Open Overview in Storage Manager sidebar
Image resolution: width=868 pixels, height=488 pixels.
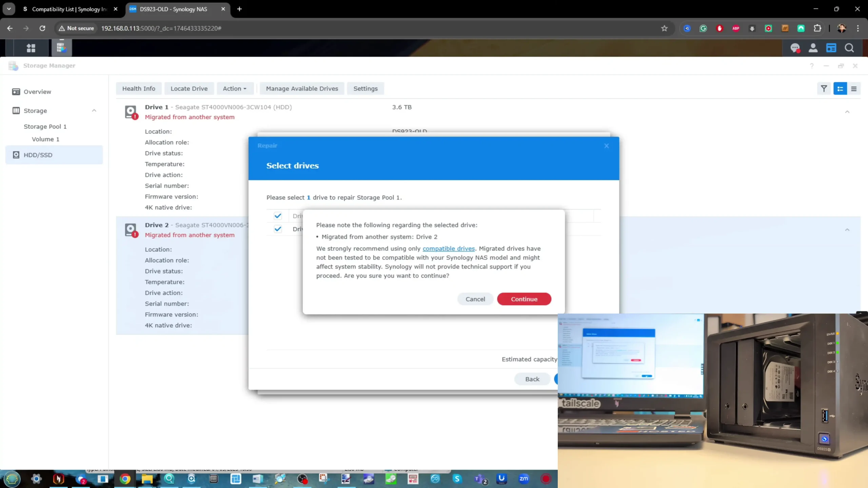pyautogui.click(x=37, y=92)
